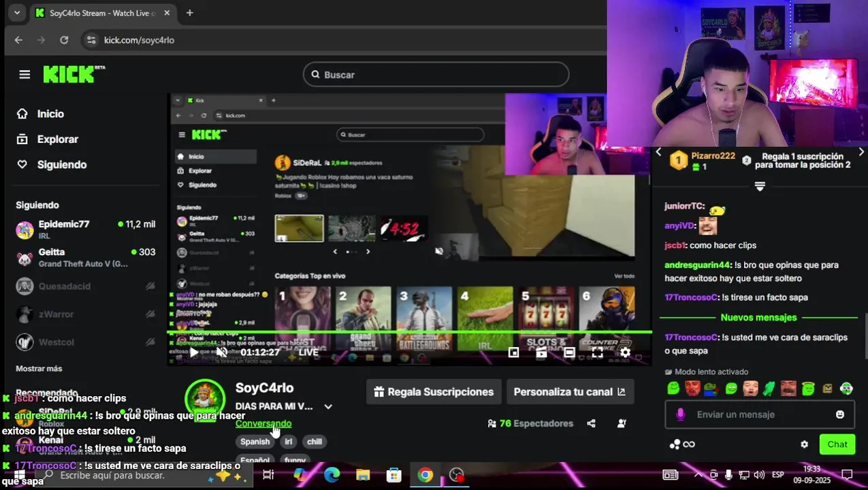The width and height of the screenshot is (868, 490).
Task: Jump to Nuevos mensajes in chat
Action: pyautogui.click(x=758, y=317)
